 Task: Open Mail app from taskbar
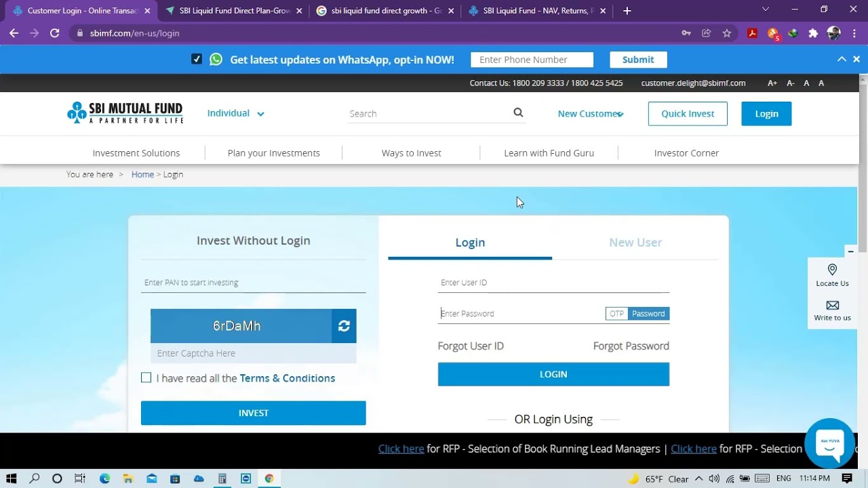pos(151,479)
